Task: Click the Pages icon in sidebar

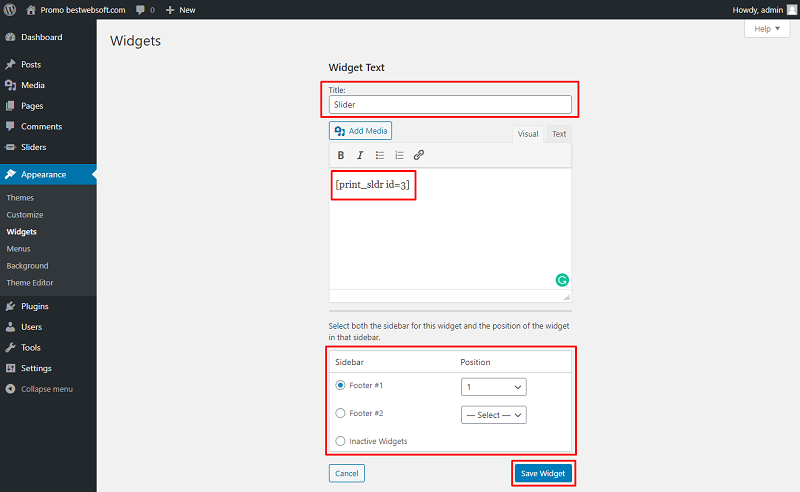Action: [x=10, y=106]
